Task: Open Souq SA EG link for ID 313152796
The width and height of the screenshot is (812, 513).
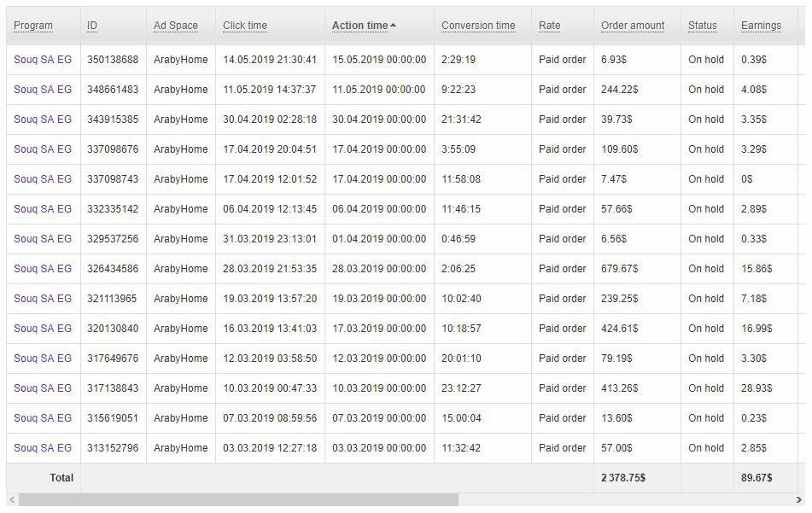Action: point(43,448)
